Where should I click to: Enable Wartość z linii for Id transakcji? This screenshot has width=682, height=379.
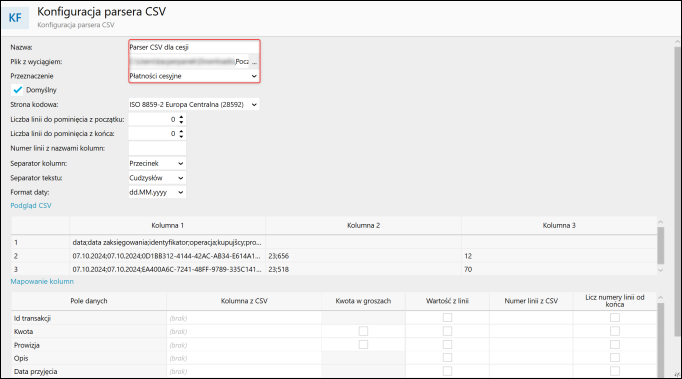447,318
